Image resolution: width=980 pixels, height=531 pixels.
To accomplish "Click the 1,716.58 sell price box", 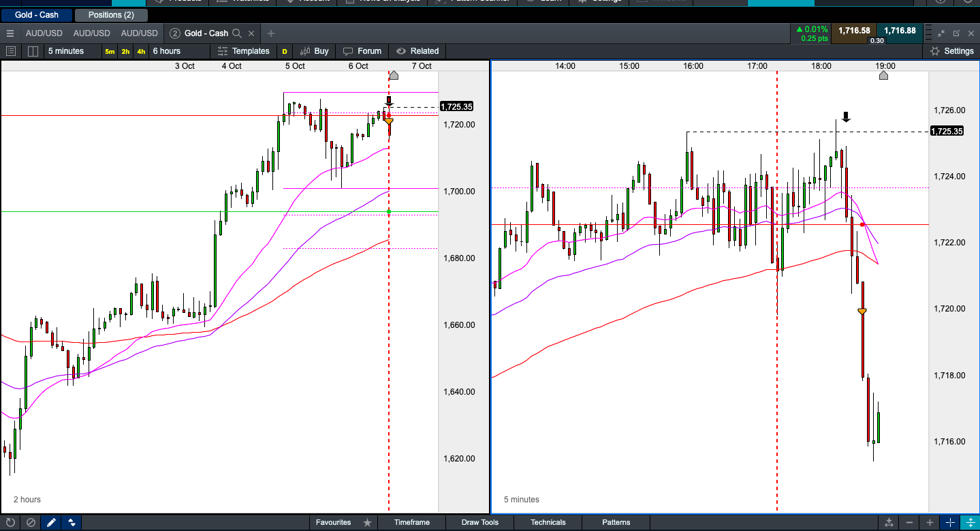I will [x=854, y=31].
